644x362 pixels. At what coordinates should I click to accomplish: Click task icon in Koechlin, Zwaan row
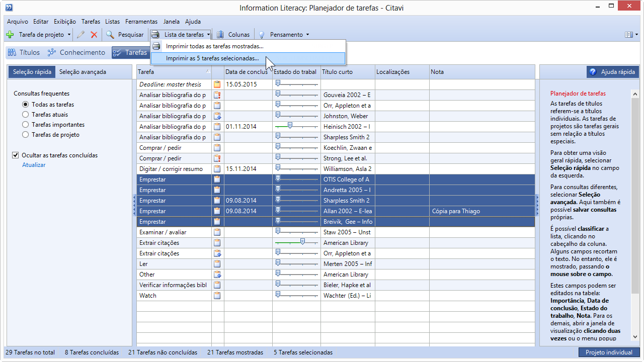(217, 148)
